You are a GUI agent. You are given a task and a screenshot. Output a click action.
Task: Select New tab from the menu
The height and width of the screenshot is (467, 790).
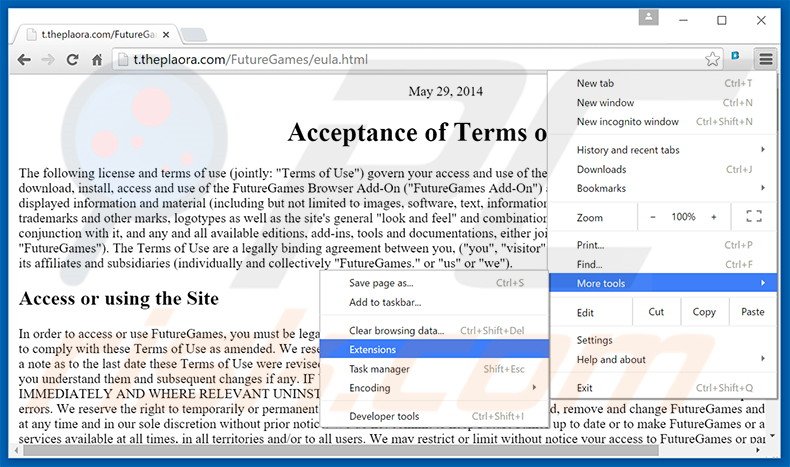[663, 83]
